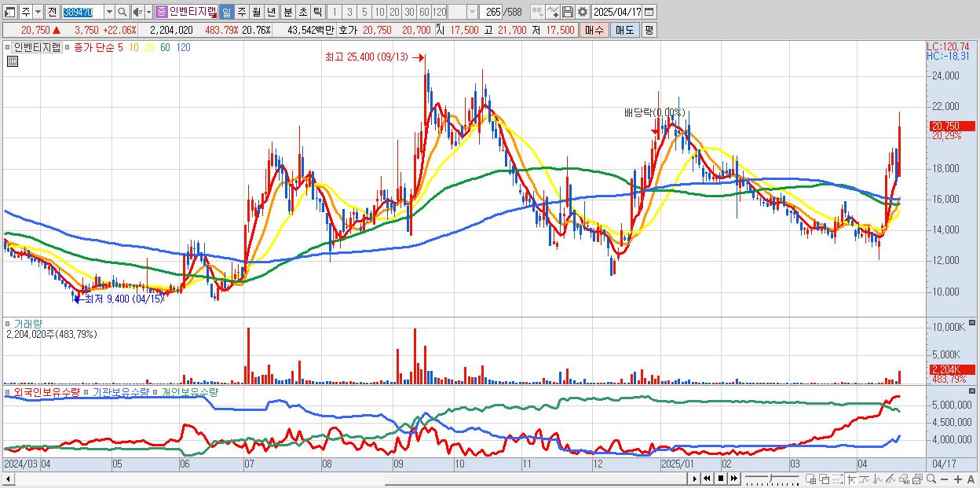This screenshot has width=980, height=488.
Task: Click the red MA 5 legend color
Action: coord(120,47)
